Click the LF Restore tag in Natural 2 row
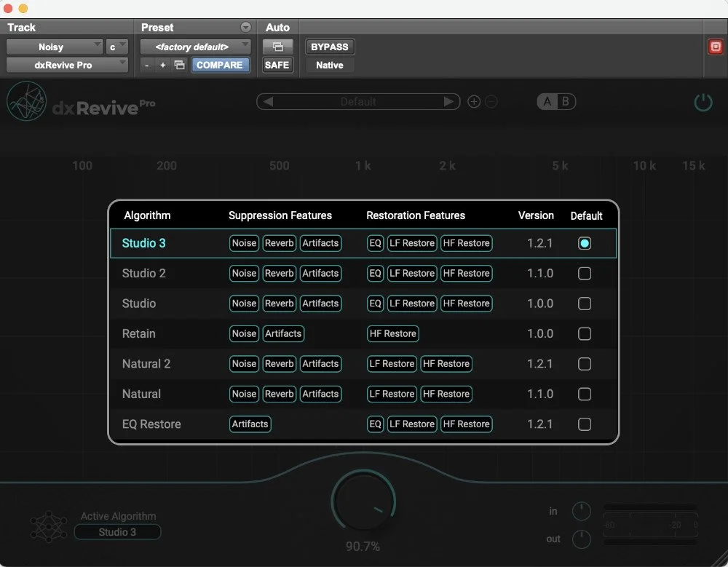 (392, 364)
